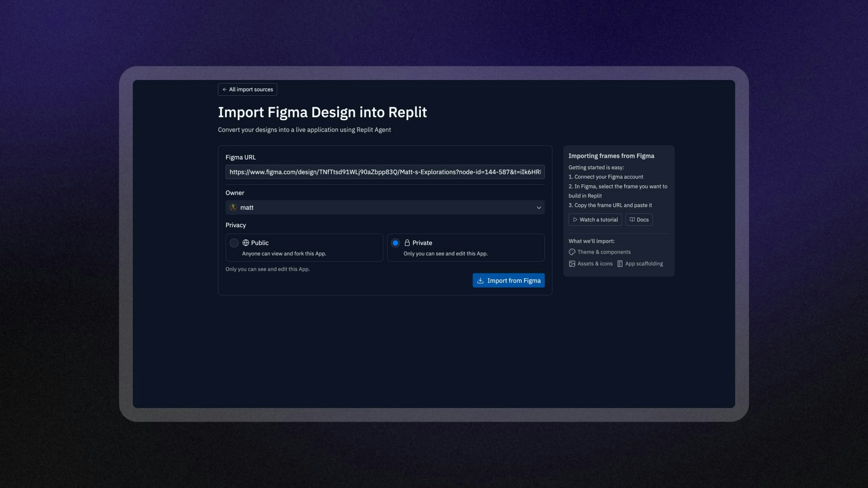Select the Private privacy radio button
The width and height of the screenshot is (868, 488).
(x=395, y=243)
